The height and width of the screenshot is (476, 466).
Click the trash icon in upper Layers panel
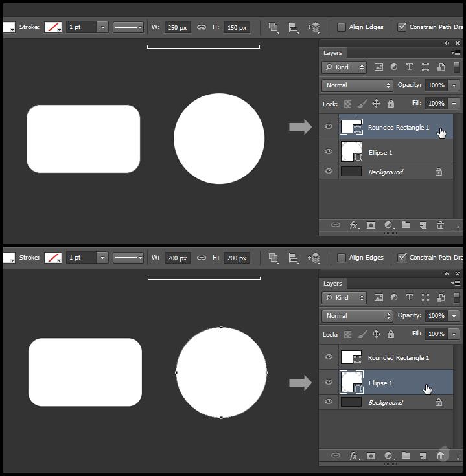441,225
